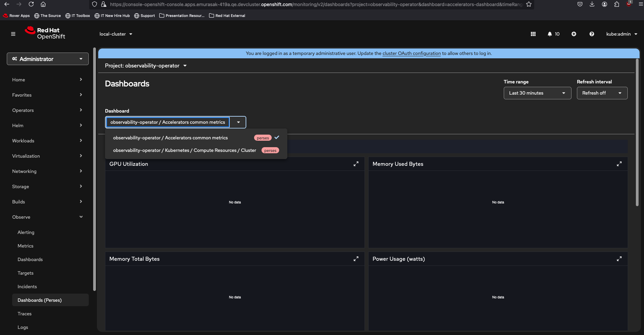The image size is (644, 335).
Task: Expand the Power Usage (watts) panel
Action: coord(619,259)
